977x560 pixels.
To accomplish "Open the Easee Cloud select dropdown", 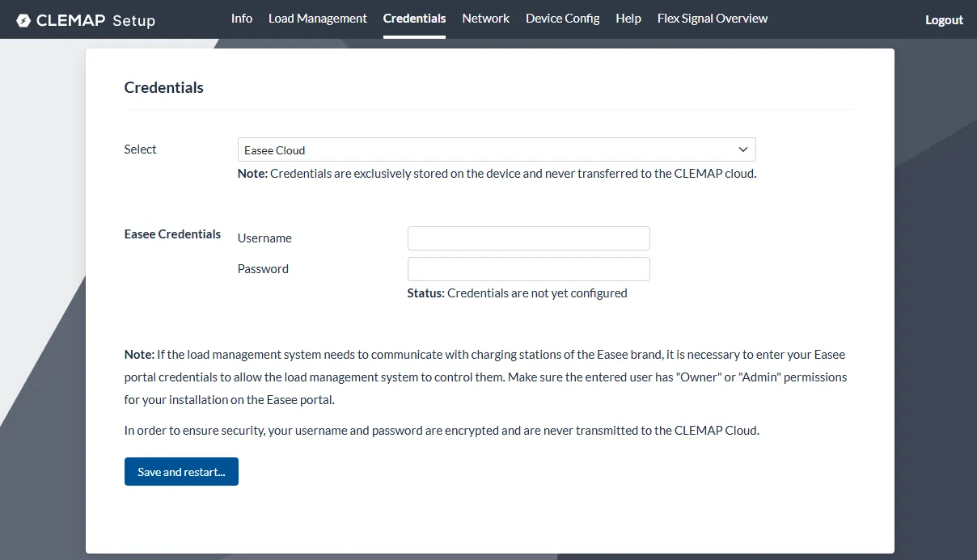I will click(485, 149).
